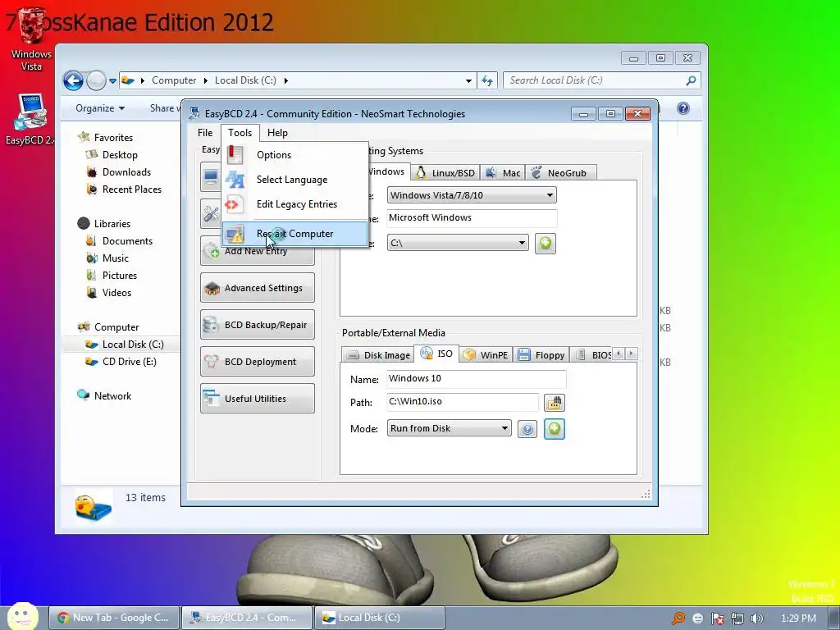
Task: Open Edit Legacy Entries menu item
Action: coord(294,204)
